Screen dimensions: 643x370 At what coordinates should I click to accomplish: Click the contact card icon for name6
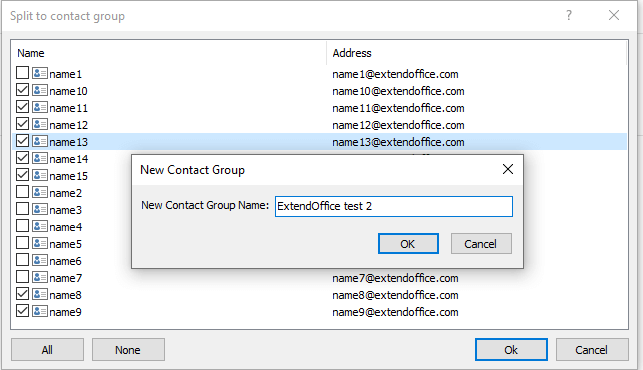(40, 260)
